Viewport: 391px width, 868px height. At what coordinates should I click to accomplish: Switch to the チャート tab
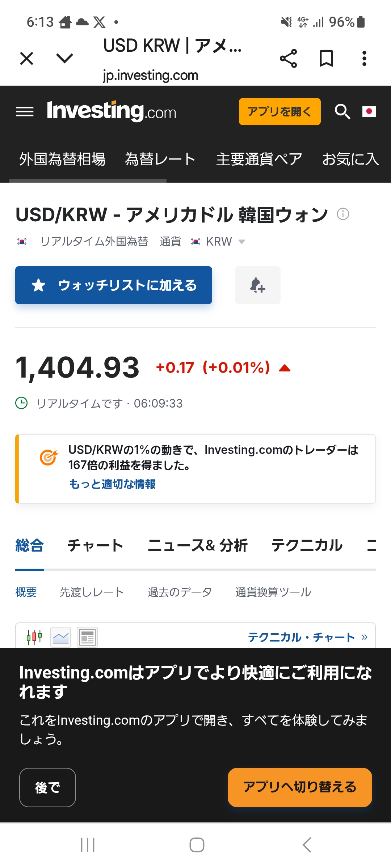pos(96,545)
